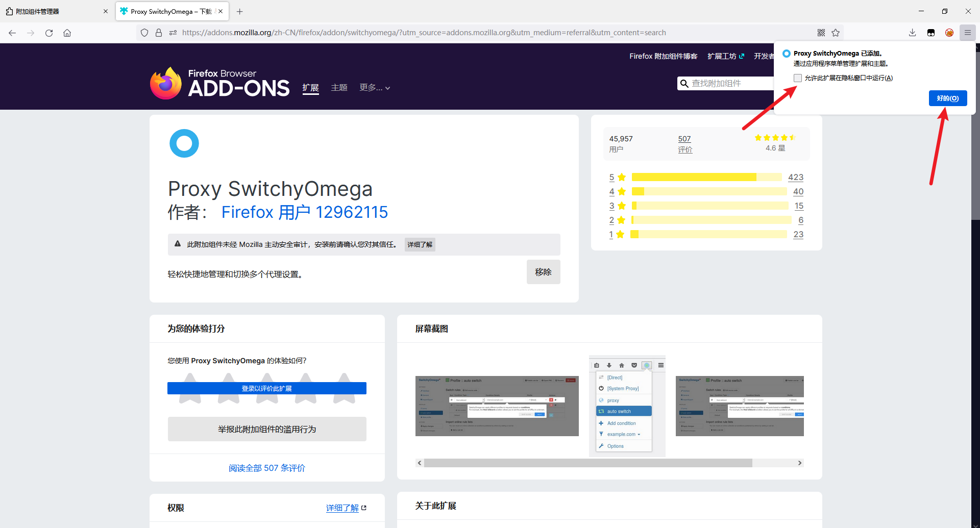Click the 1-star rating bar
The image size is (980, 528).
pos(708,234)
